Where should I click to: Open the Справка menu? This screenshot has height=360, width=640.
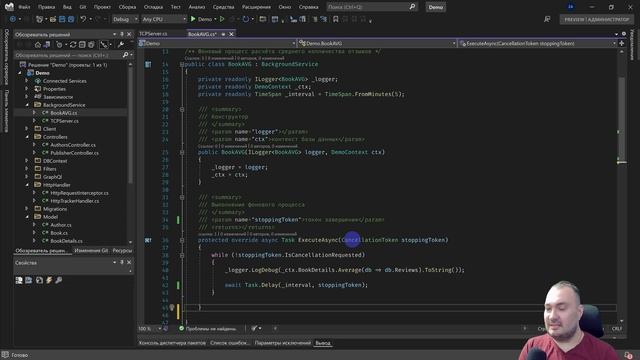coord(309,7)
